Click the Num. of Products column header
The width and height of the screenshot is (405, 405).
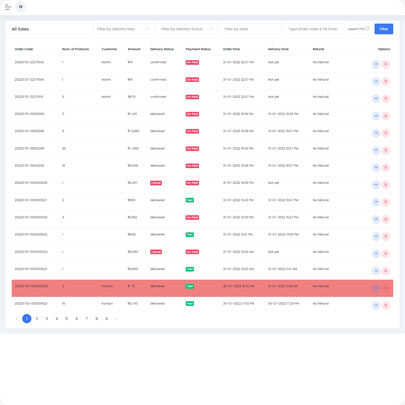click(x=76, y=49)
